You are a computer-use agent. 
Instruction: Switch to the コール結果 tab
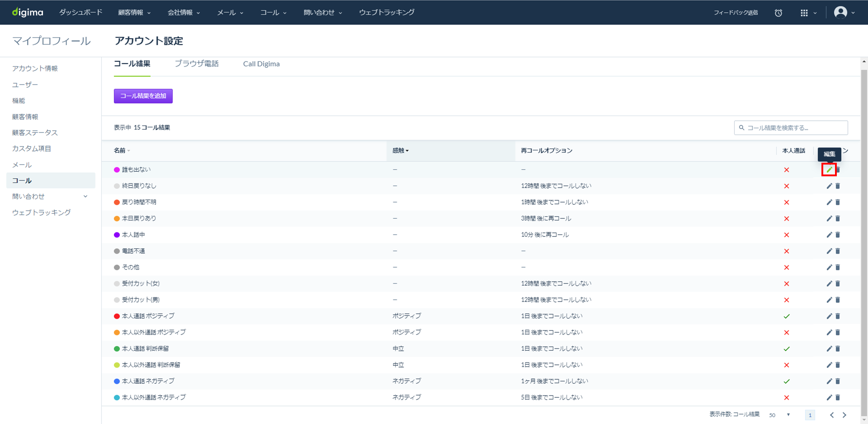click(x=132, y=64)
